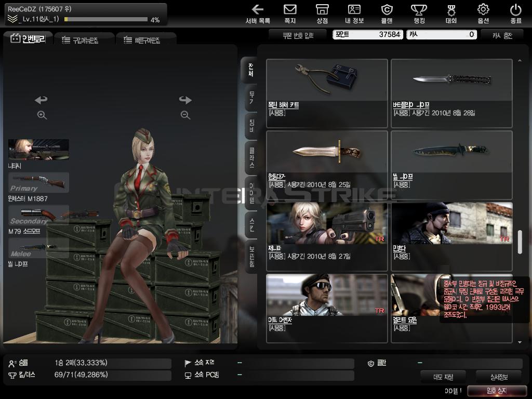
Task: Zoom in on character with magnifier plus
Action: click(42, 115)
